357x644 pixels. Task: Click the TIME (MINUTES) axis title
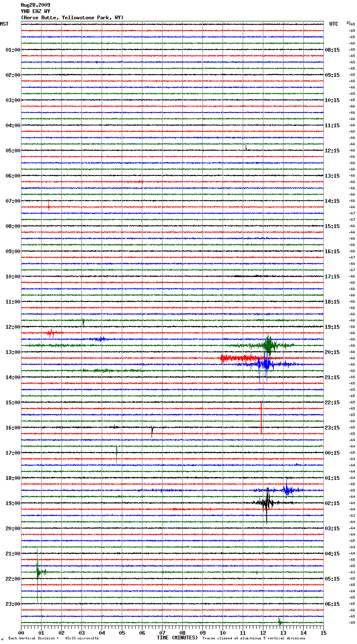177,638
